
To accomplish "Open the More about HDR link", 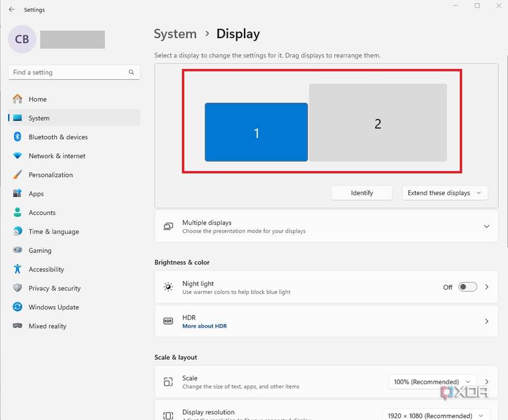I will coord(204,326).
